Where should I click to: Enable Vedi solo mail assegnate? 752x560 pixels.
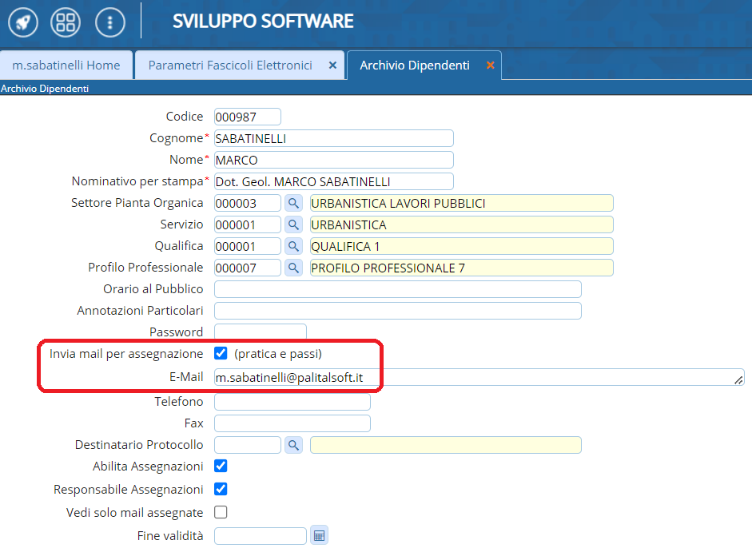pos(221,512)
